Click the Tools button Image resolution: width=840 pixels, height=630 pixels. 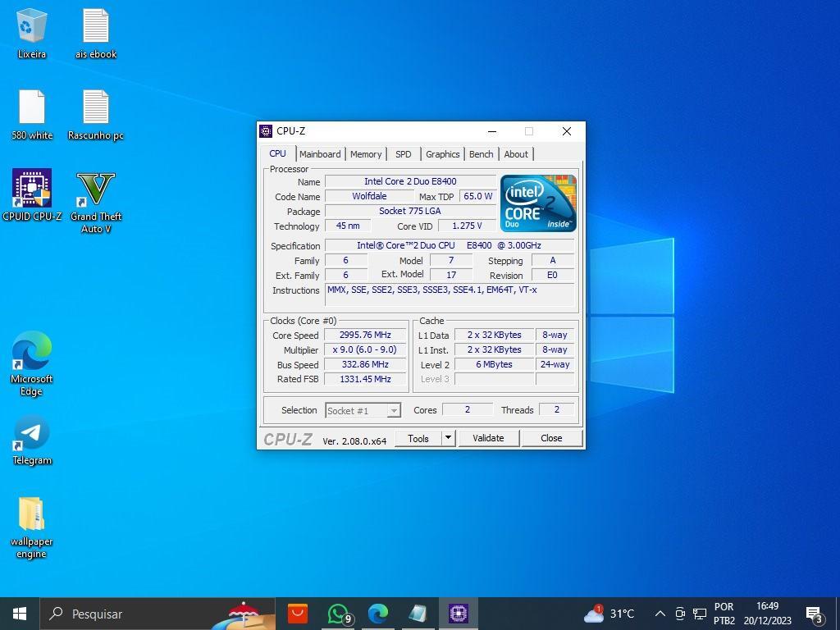click(x=418, y=438)
